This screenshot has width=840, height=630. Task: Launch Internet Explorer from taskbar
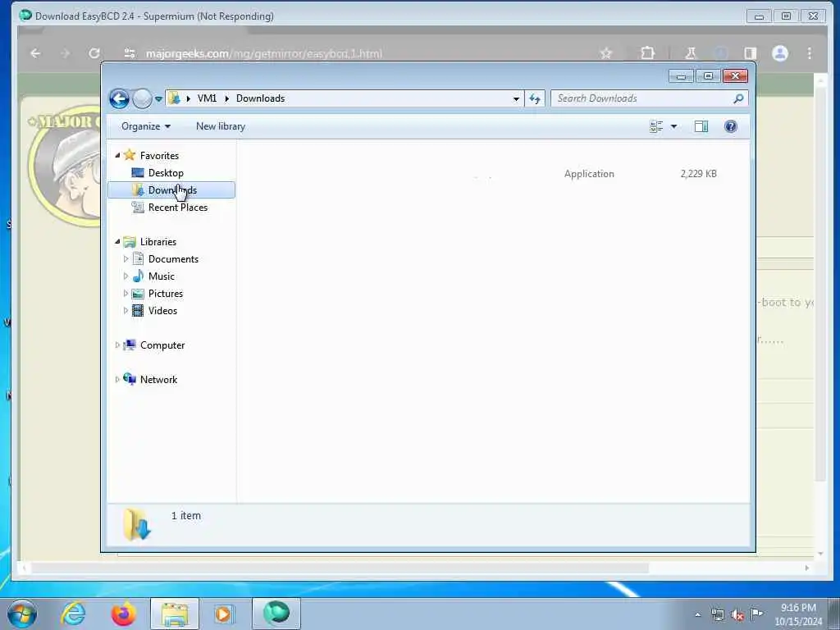[x=73, y=614]
